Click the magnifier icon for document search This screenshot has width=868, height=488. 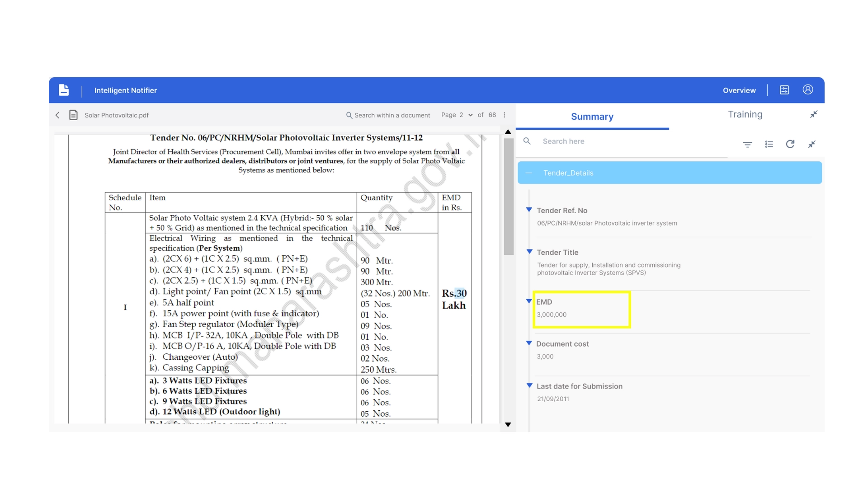[x=349, y=115]
